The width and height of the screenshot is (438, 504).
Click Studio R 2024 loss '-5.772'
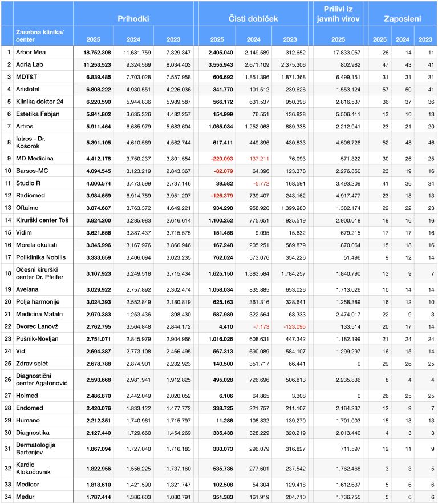tap(261, 183)
